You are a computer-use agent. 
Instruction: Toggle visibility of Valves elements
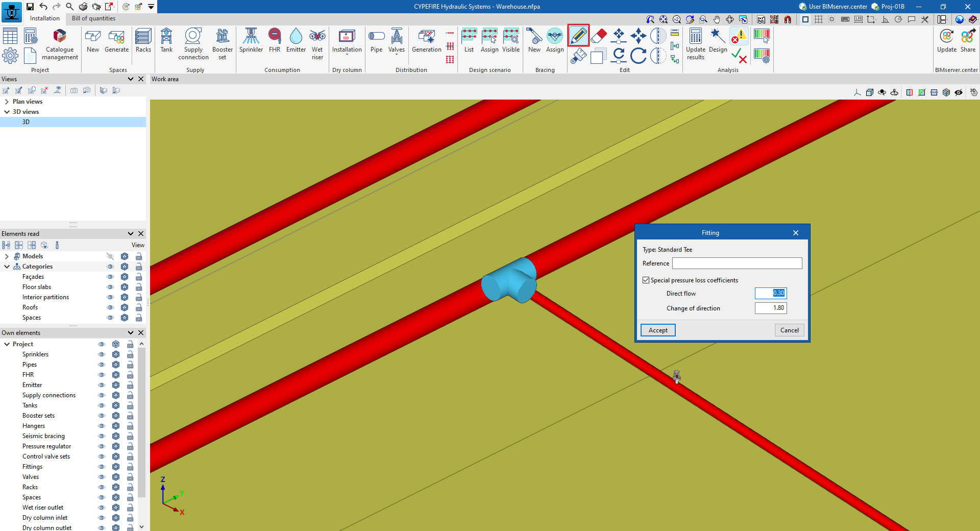pyautogui.click(x=102, y=477)
